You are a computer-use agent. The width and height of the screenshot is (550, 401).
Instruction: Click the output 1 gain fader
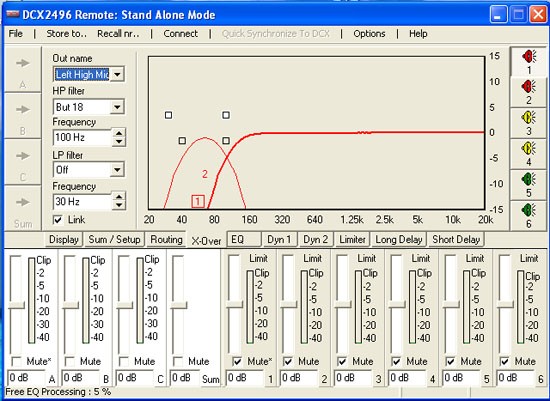click(234, 305)
